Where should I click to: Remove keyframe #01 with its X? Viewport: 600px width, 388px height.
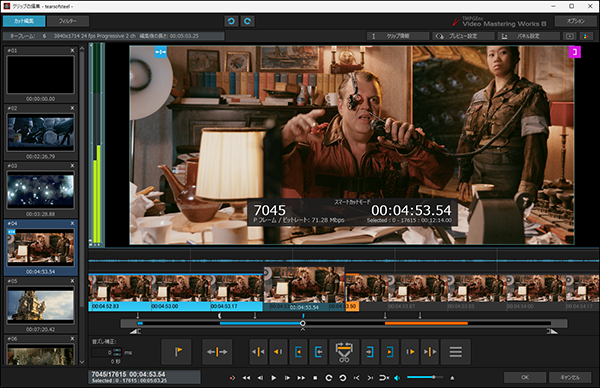coord(72,50)
